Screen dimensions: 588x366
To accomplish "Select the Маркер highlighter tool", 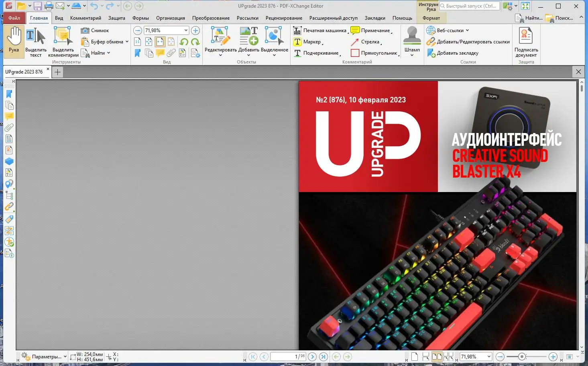I will [x=308, y=42].
